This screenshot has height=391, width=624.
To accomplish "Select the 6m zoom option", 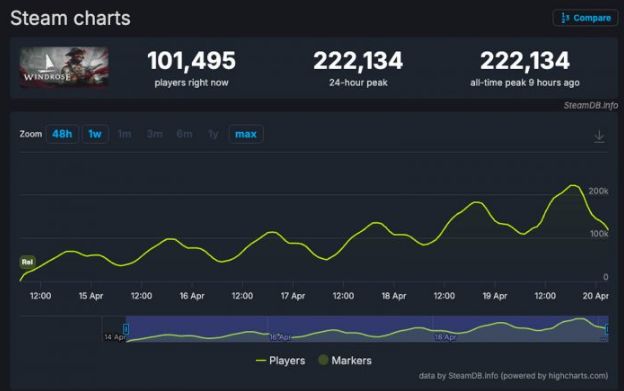I will [184, 134].
